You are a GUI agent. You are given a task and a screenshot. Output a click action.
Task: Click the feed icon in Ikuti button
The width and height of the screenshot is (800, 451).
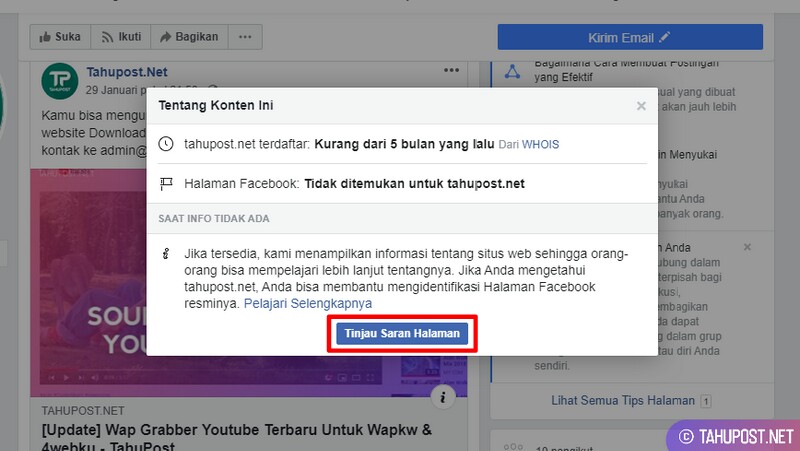[x=107, y=37]
